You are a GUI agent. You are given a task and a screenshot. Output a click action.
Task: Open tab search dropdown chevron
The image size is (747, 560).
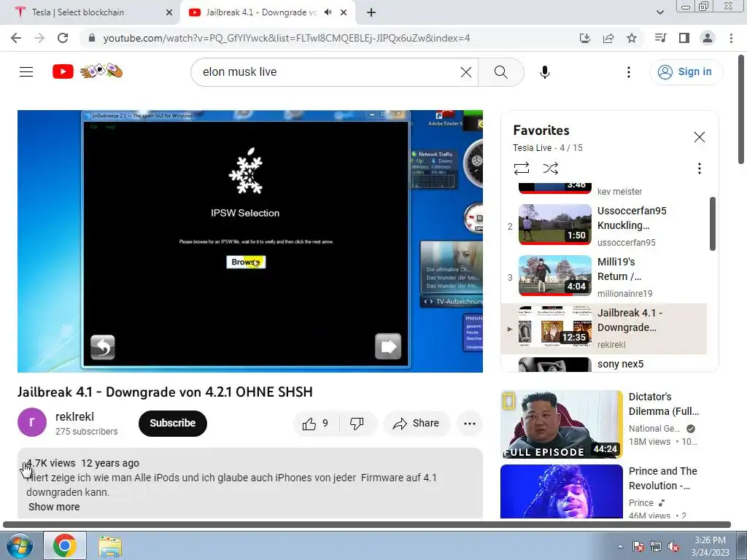(659, 12)
